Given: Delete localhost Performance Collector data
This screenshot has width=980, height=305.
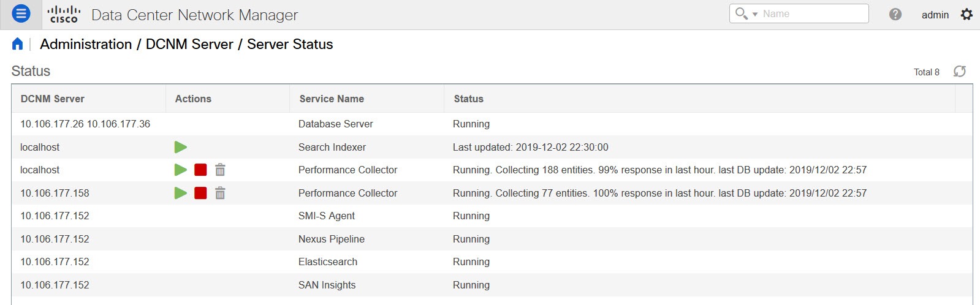Looking at the screenshot, I should coord(220,170).
